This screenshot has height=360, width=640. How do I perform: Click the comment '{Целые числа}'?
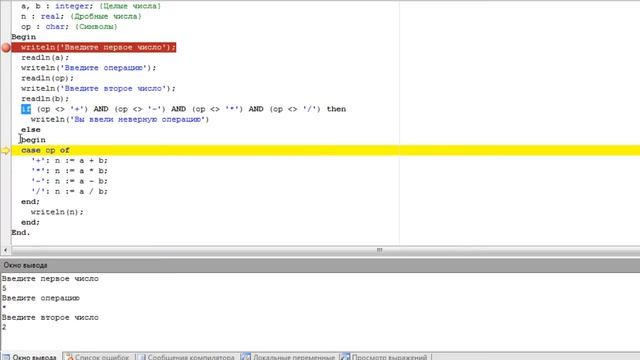click(x=130, y=6)
